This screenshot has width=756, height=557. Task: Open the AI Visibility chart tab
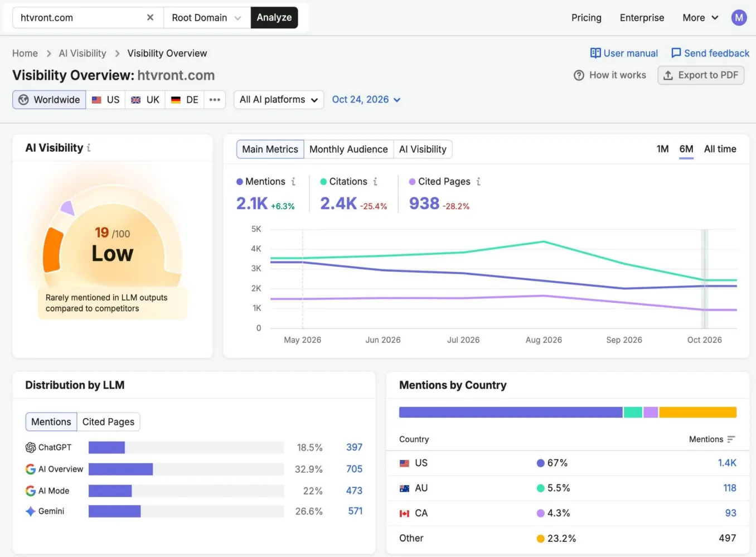pos(423,149)
